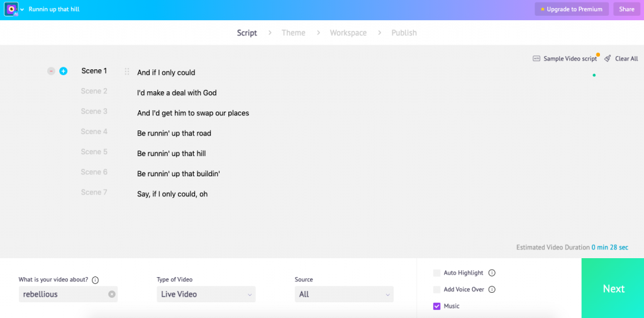Click the Sample Video script icon
This screenshot has width=644, height=318.
click(536, 59)
